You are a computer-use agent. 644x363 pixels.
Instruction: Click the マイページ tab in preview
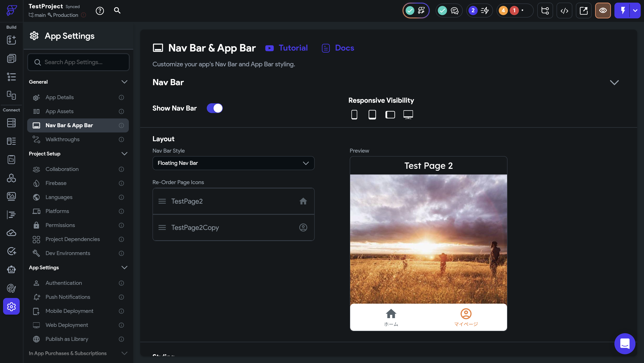(x=466, y=317)
